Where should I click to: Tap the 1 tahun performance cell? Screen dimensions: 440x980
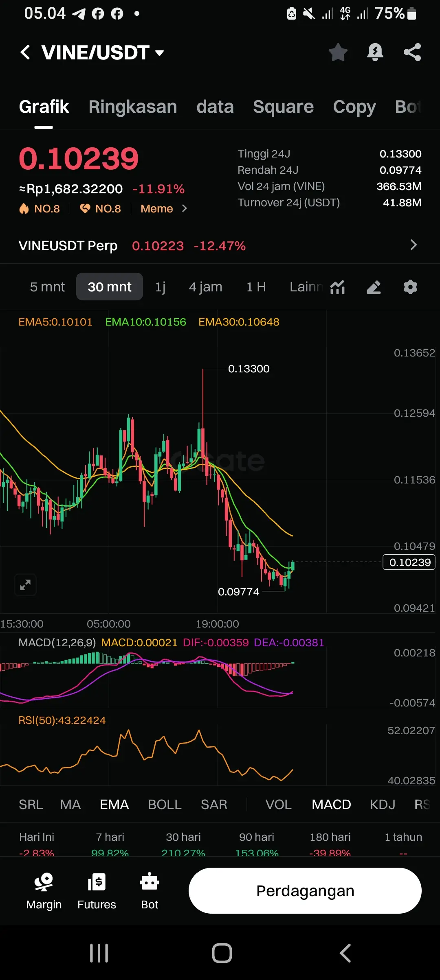pos(403,844)
